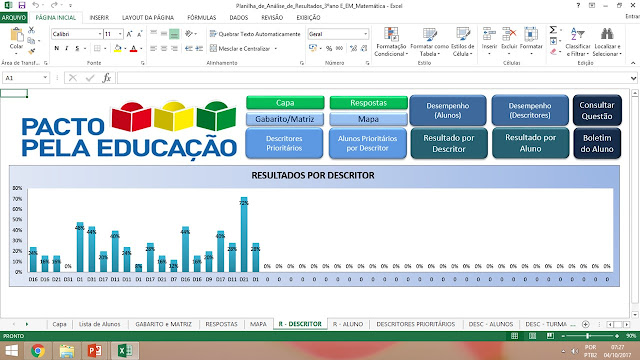Toggle bold N formatting

pyautogui.click(x=56, y=48)
